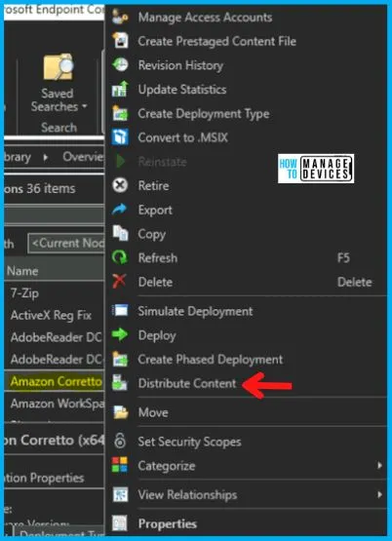Open Properties from the context menu
Screen dimensions: 392x541
(x=168, y=523)
